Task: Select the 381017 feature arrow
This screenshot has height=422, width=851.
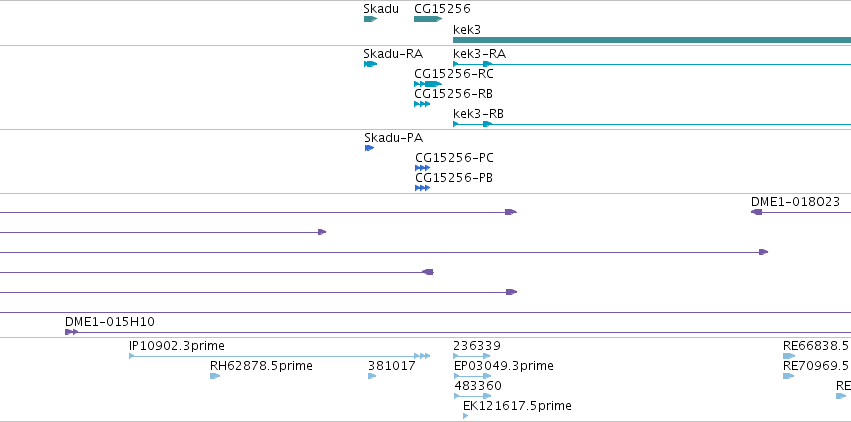Action: tap(372, 376)
